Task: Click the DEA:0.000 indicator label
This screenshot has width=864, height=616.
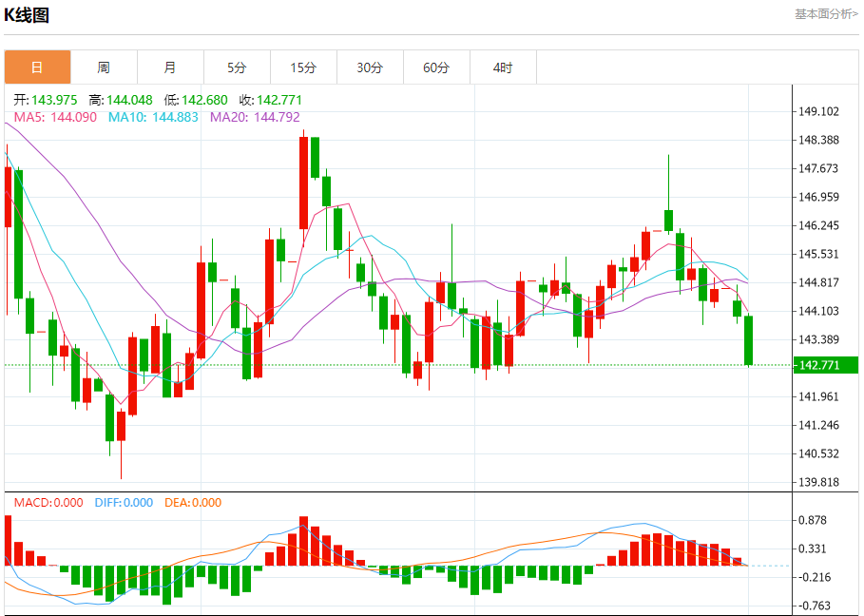Action: [193, 503]
